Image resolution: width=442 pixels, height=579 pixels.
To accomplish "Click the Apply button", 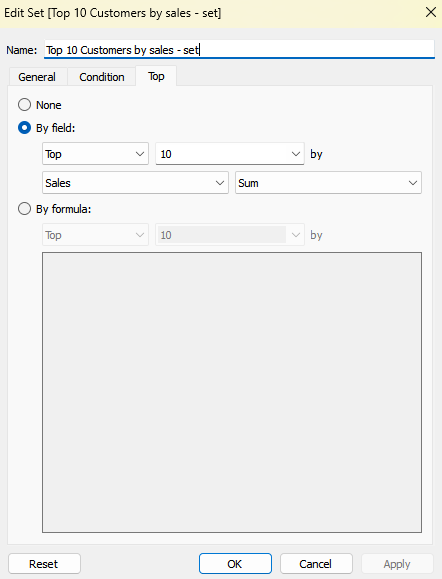I will [x=397, y=564].
